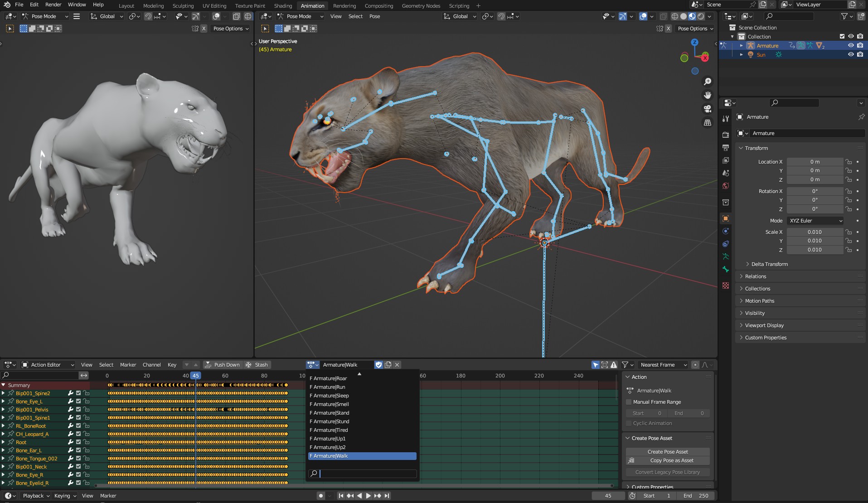Viewport: 868px width, 503px height.
Task: Enable the Manual Frame Range checkbox
Action: tap(629, 402)
